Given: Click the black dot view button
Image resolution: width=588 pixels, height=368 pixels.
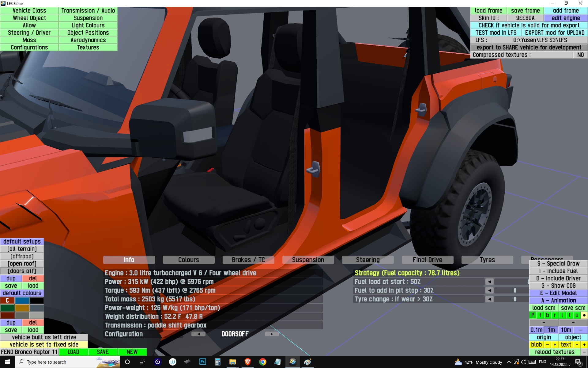Looking at the screenshot, I should (x=584, y=315).
